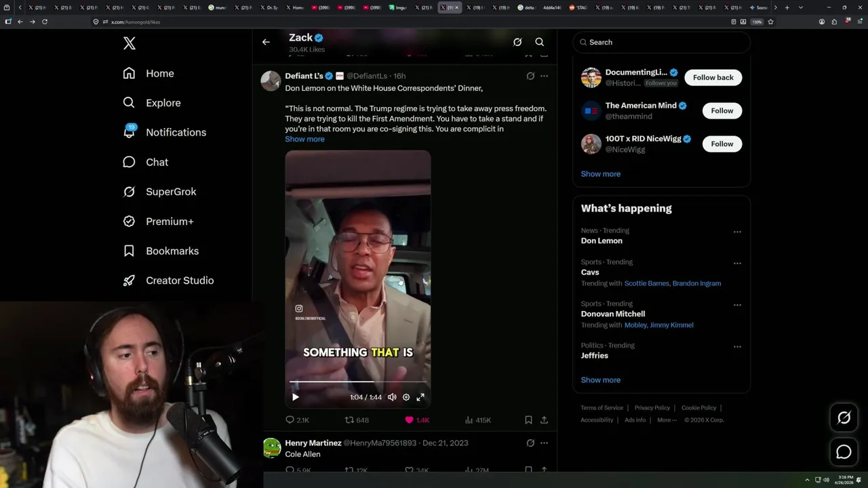Open more options for Jeffries trend
The image size is (868, 488).
[x=737, y=347]
